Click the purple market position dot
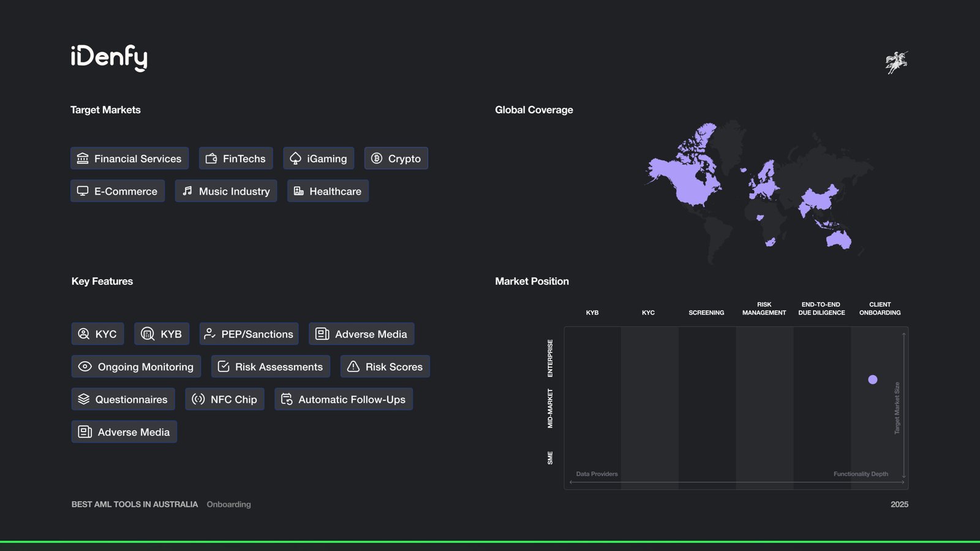Viewport: 980px width, 551px height. [x=873, y=380]
